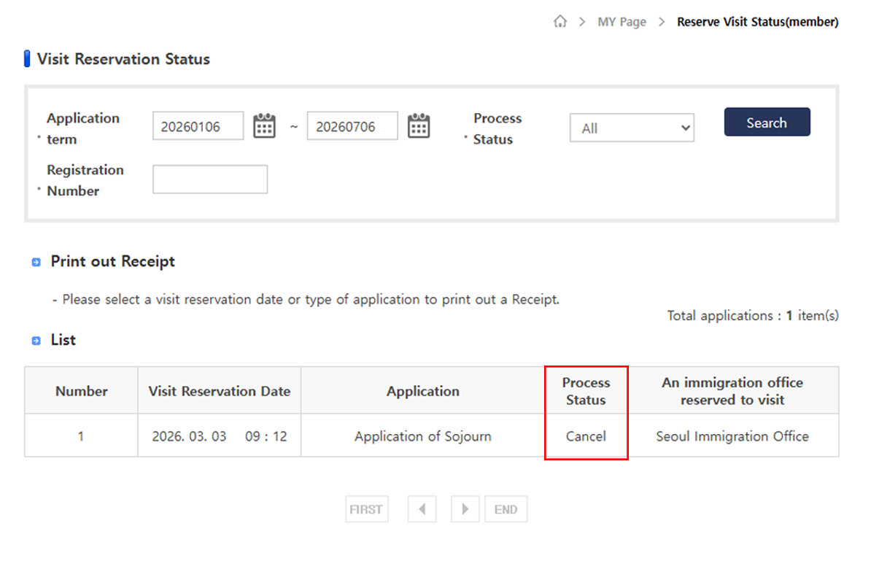Click the home icon in breadcrumb
This screenshot has width=879, height=588.
(x=559, y=22)
